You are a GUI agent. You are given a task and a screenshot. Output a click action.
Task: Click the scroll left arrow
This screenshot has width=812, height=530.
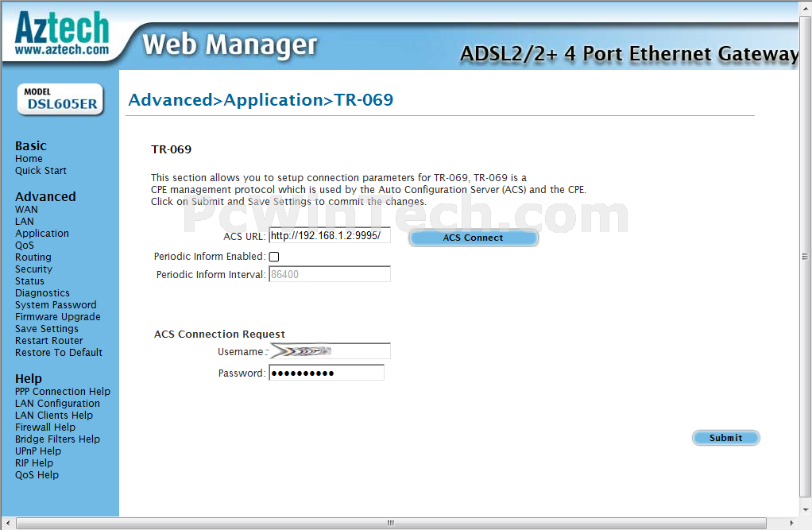click(7, 523)
